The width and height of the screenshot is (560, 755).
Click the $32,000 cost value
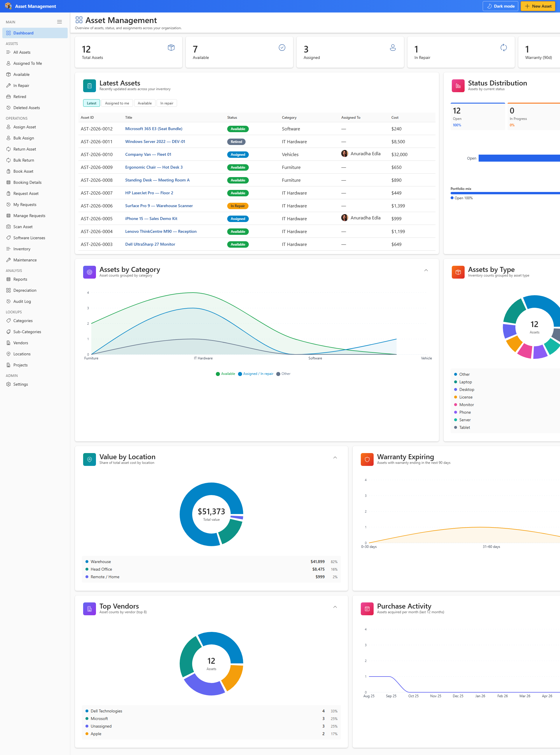coord(399,154)
